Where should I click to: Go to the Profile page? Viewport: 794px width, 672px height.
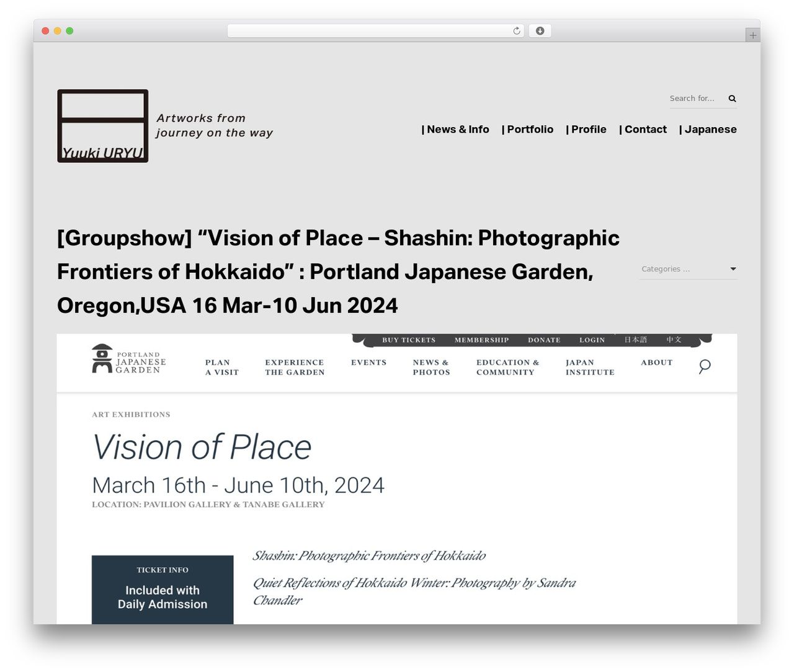click(586, 130)
